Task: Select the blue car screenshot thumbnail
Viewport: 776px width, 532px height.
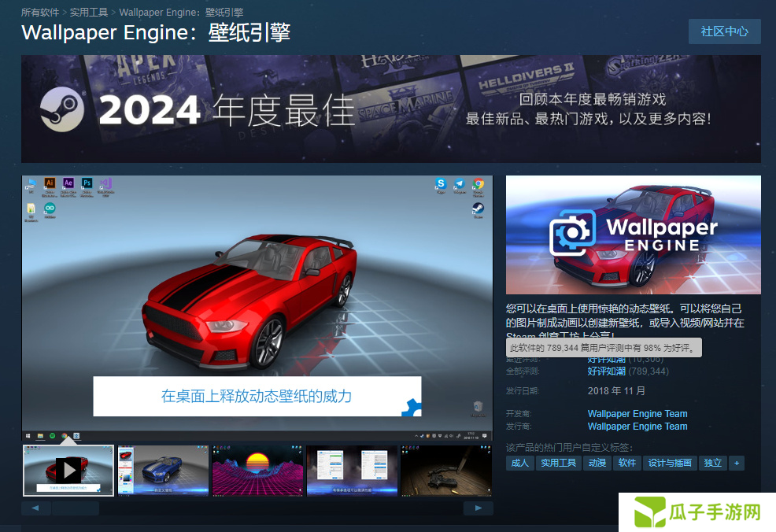Action: 164,470
